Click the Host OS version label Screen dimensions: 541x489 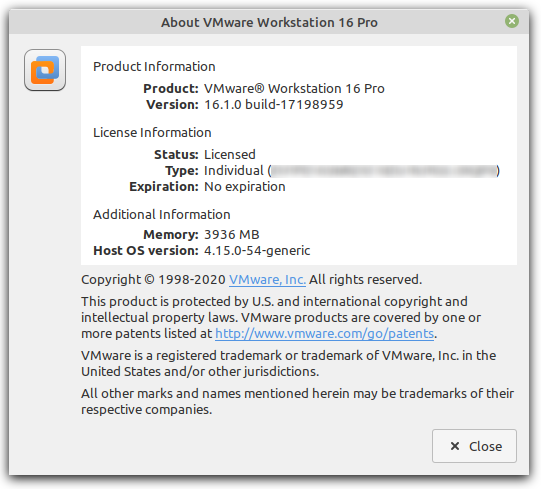click(146, 251)
